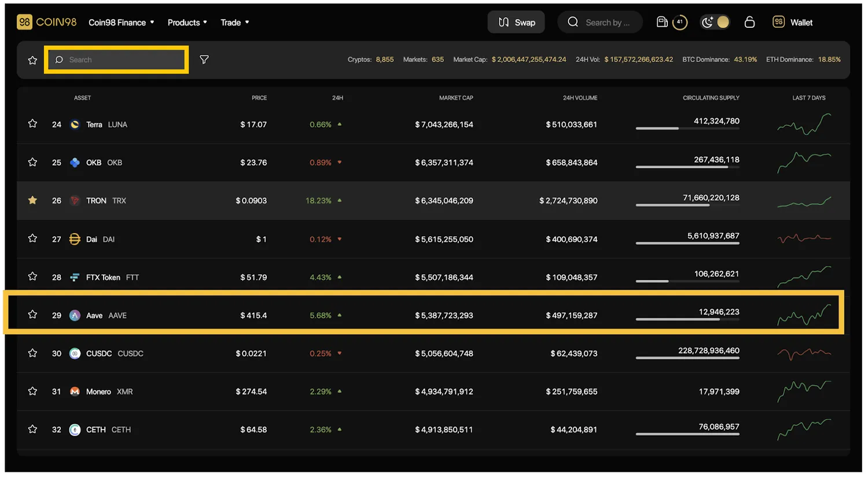Image resolution: width=868 pixels, height=480 pixels.
Task: Favorite Dai with its star
Action: coord(32,238)
